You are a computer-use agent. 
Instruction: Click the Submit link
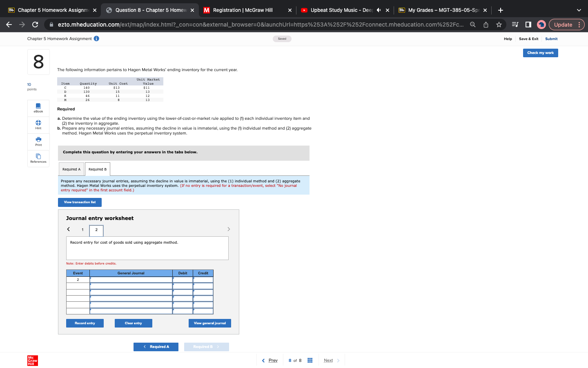[x=551, y=39]
